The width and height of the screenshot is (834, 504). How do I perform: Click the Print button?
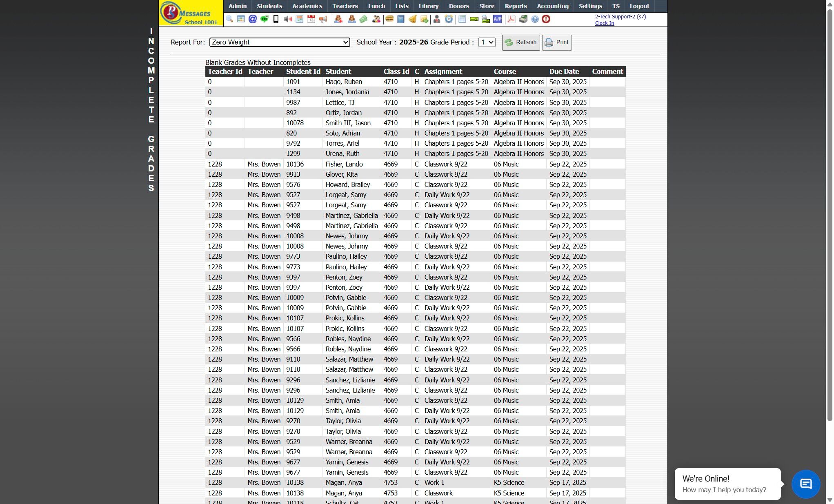pos(557,42)
